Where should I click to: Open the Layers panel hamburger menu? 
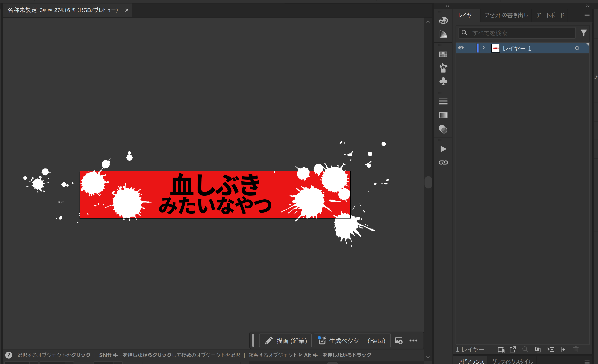coord(587,16)
